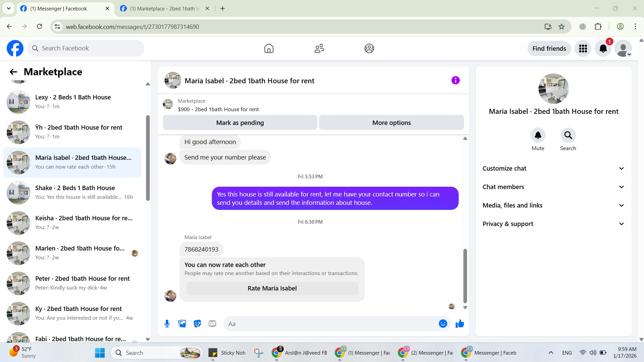The height and width of the screenshot is (362, 644).
Task: Choose a GIF icon
Action: [212, 324]
